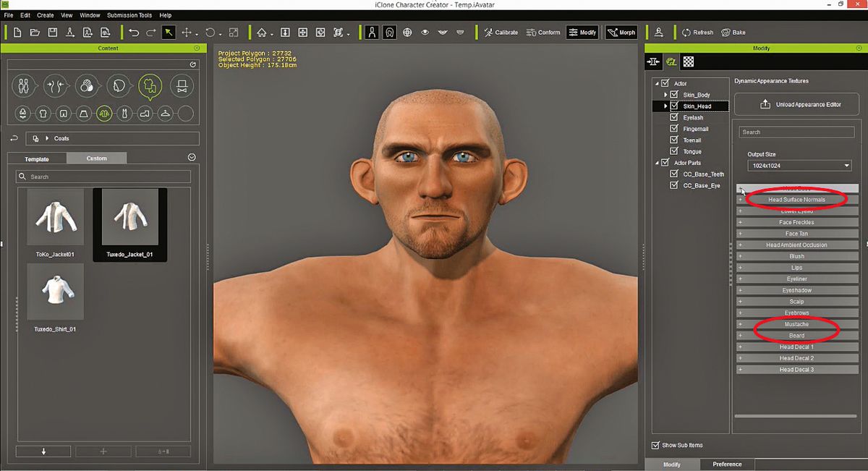This screenshot has height=471, width=868.
Task: Uncheck the Eyelash item
Action: pos(673,117)
